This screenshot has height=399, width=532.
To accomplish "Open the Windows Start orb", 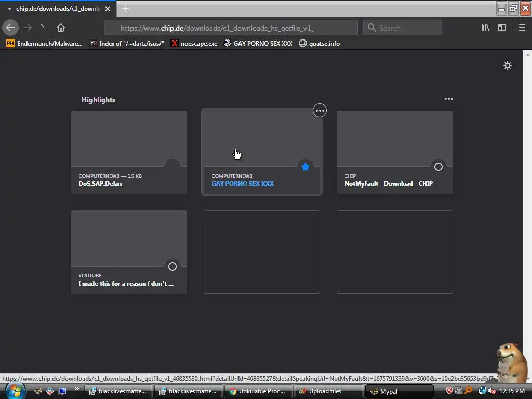I will click(x=15, y=391).
